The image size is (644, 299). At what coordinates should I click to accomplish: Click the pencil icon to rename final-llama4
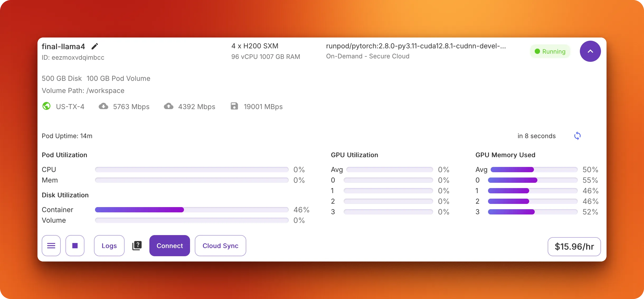coord(95,46)
